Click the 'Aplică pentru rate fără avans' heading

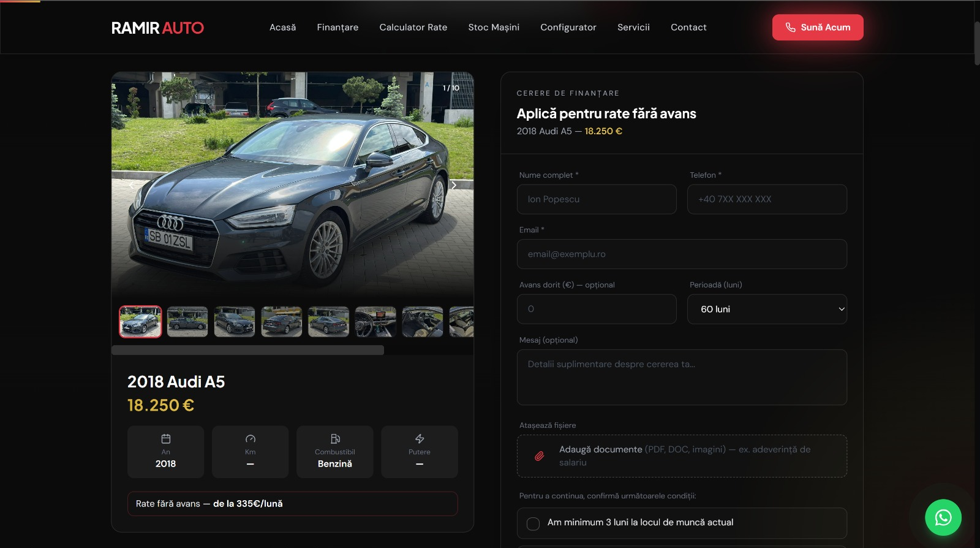606,113
